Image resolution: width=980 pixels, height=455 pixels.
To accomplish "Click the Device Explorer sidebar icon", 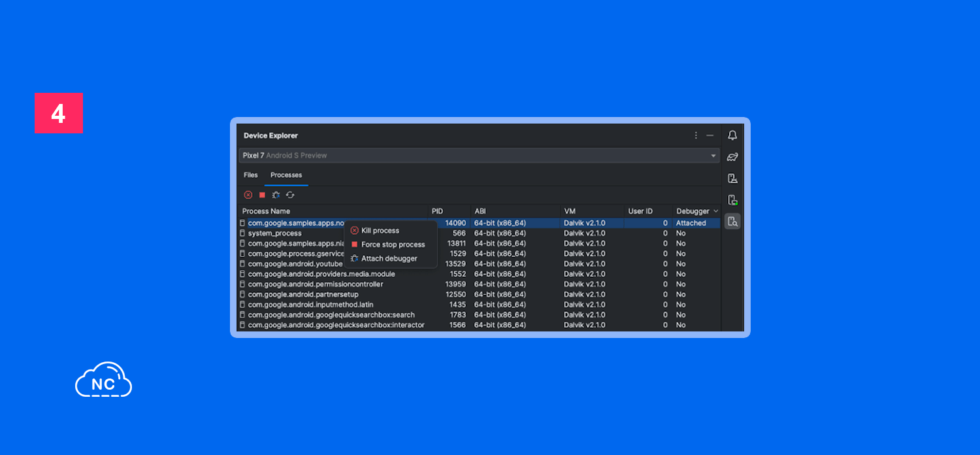I will click(x=732, y=221).
